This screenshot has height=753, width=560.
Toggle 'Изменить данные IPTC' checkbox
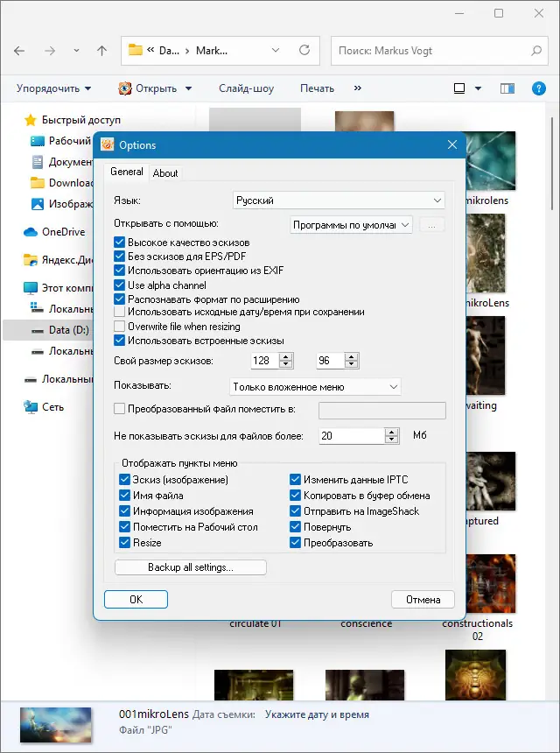click(x=295, y=480)
